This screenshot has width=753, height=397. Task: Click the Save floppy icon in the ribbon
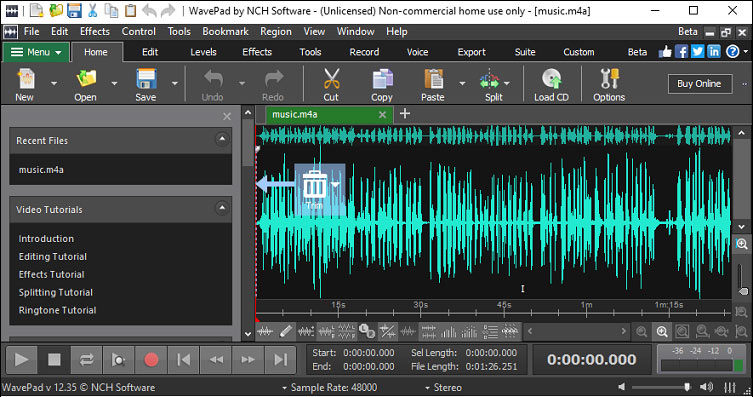click(x=146, y=79)
